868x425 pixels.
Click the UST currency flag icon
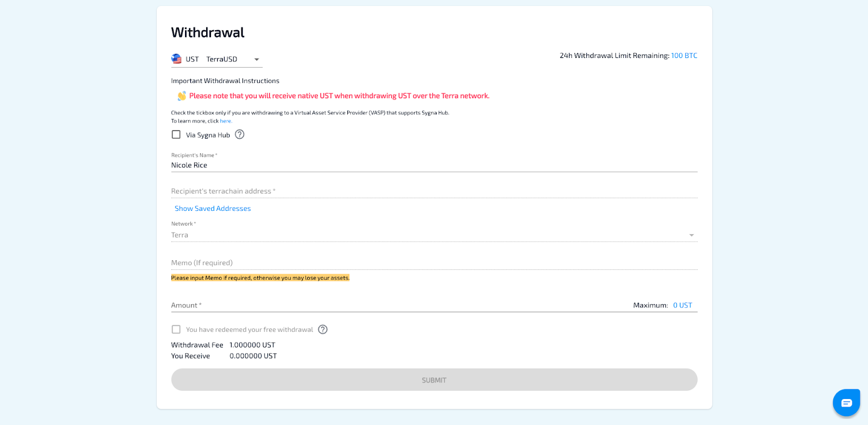(176, 59)
